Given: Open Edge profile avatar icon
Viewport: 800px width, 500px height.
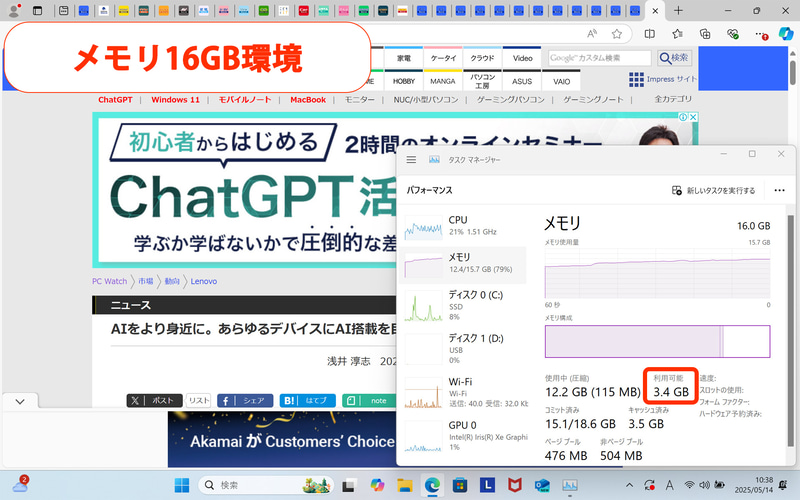Looking at the screenshot, I should point(14,10).
